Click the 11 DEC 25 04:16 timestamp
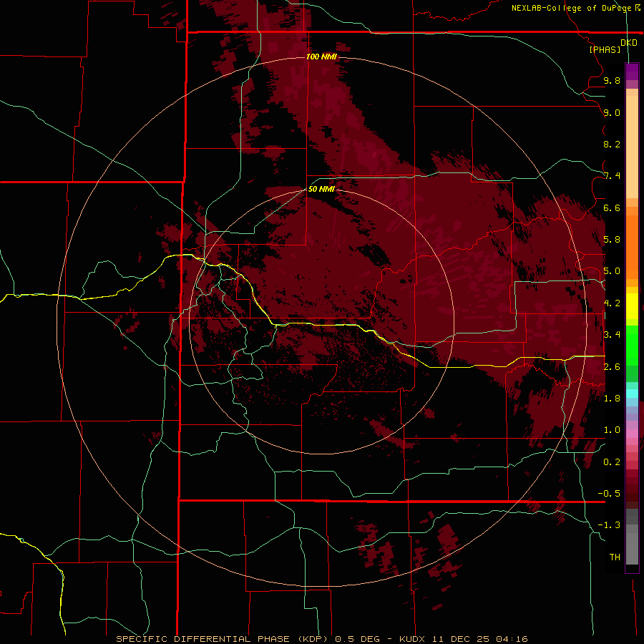The height and width of the screenshot is (644, 644). [479, 639]
